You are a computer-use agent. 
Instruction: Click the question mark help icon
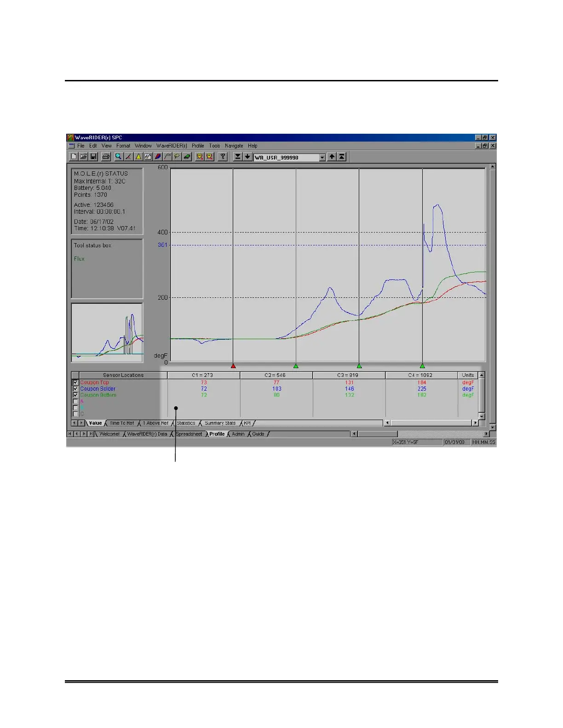[x=223, y=157]
